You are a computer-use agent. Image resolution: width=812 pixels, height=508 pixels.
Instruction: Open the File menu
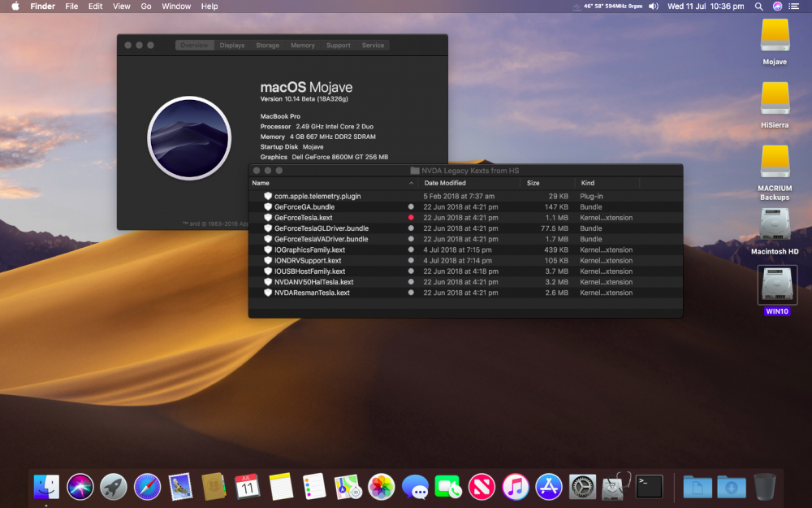click(x=71, y=7)
